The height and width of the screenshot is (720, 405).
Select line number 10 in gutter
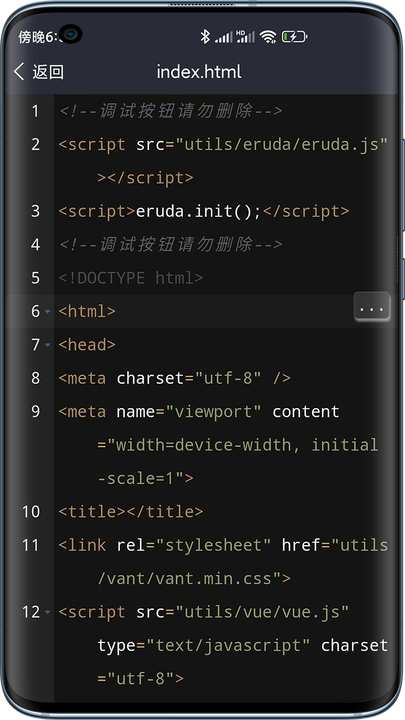(x=31, y=512)
